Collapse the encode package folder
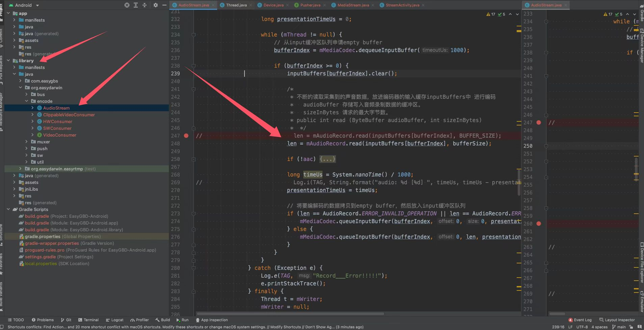This screenshot has height=330, width=644. click(26, 101)
